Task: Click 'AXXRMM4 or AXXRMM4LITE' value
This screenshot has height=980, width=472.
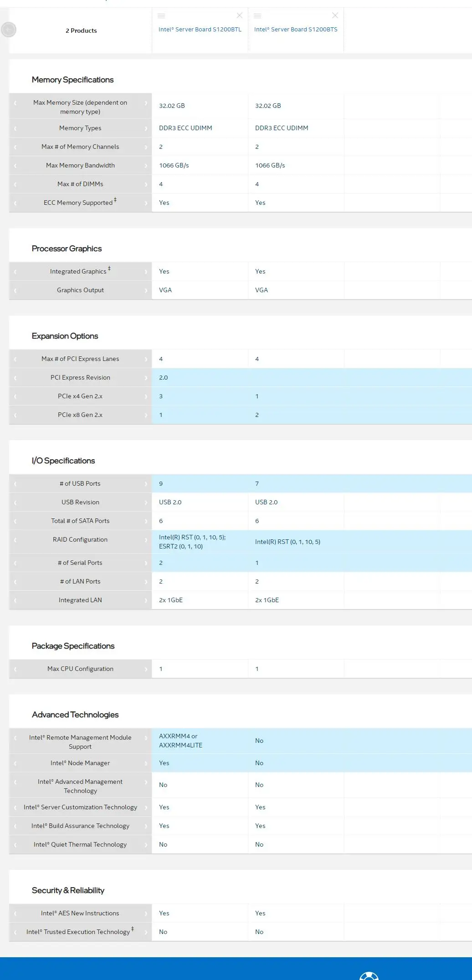Action: pos(180,741)
